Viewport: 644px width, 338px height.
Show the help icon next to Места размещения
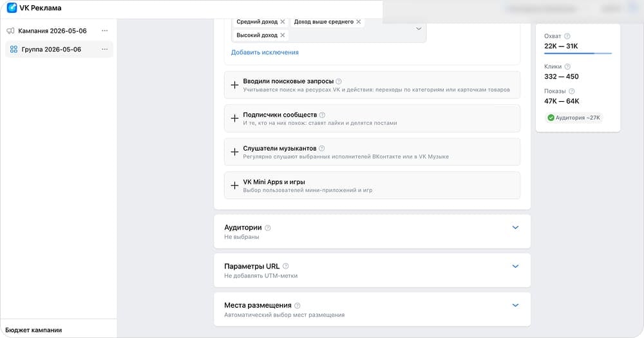298,306
